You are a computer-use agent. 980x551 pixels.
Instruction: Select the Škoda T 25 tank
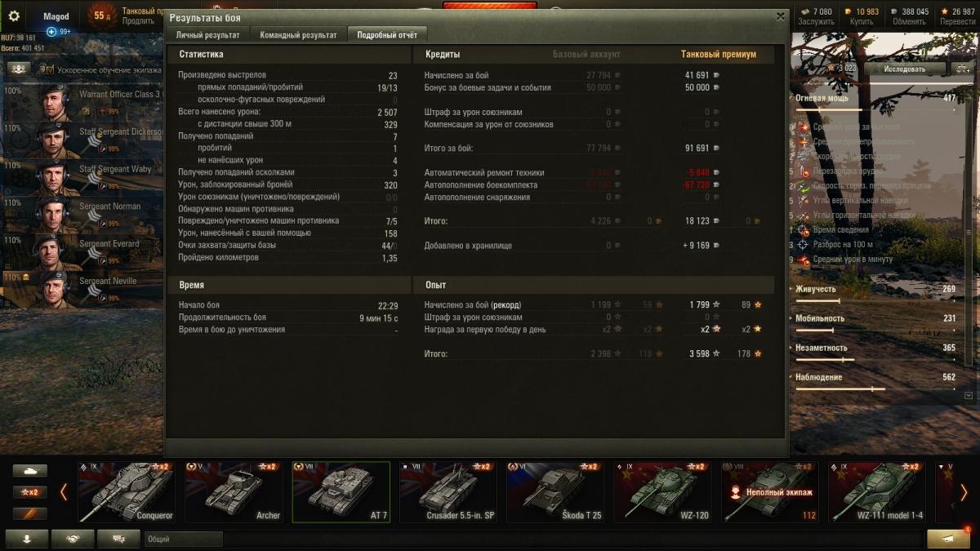click(555, 492)
